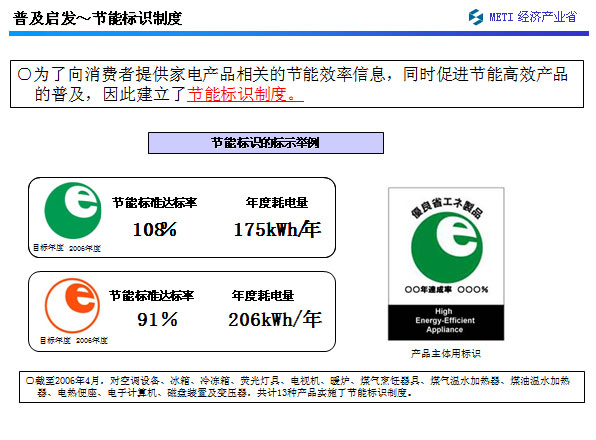Select the 91% achievement rate value
Viewport: 596px width, 440px height.
click(157, 319)
